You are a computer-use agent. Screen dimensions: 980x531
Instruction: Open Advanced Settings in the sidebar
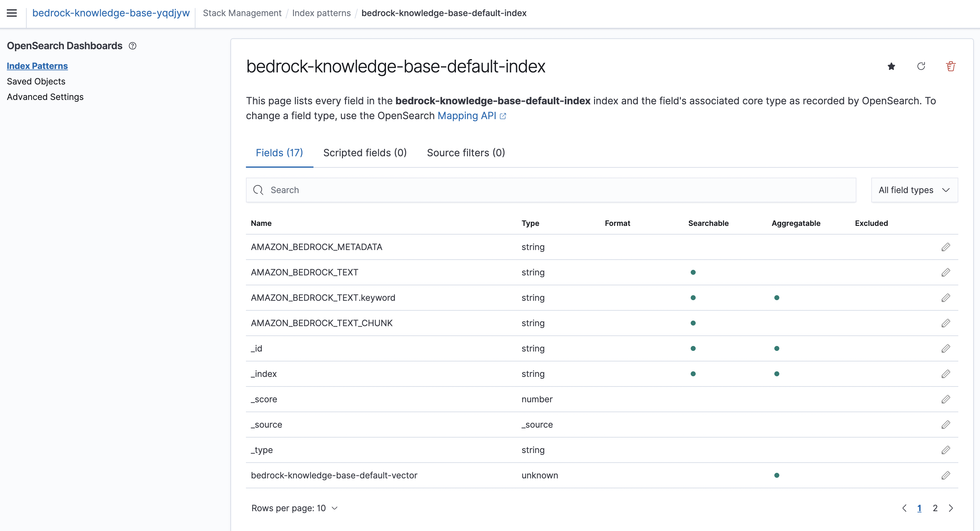coord(45,97)
